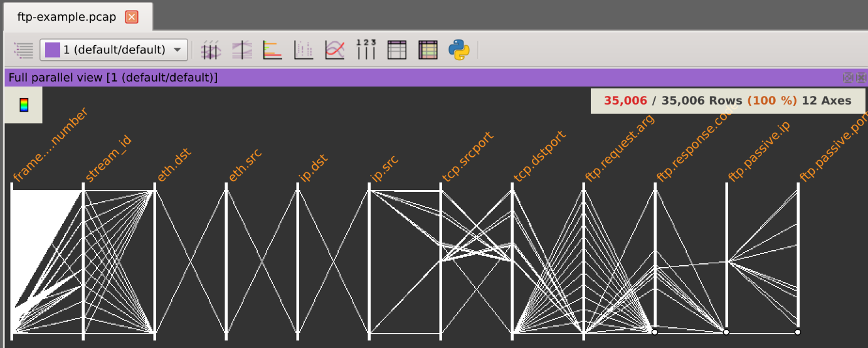Select the tcp.srcport axis label
This screenshot has height=348, width=868.
tap(467, 157)
